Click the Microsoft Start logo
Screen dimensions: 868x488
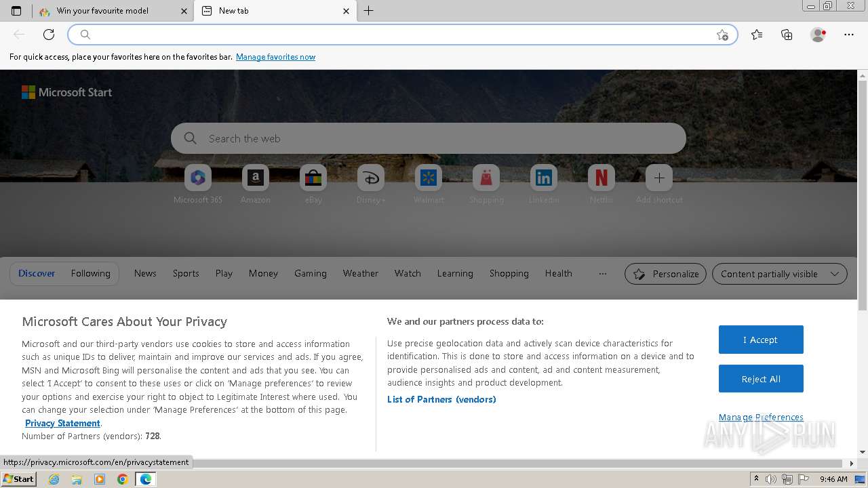pos(66,92)
